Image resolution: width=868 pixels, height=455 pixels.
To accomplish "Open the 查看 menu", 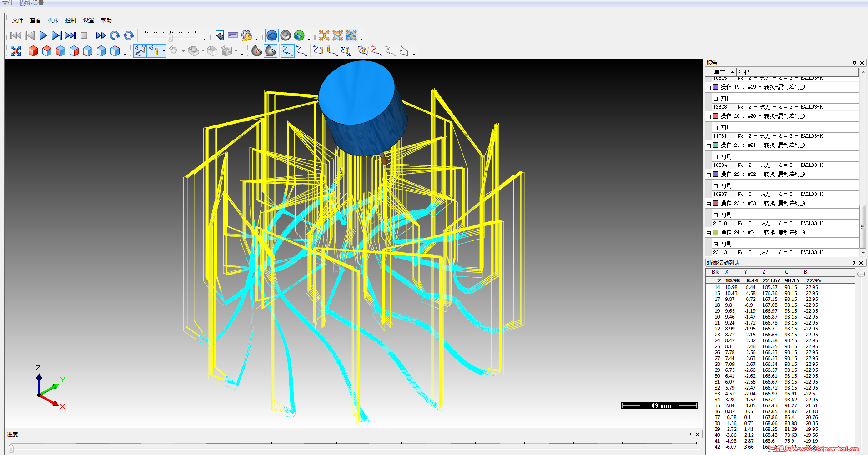I will [x=35, y=20].
